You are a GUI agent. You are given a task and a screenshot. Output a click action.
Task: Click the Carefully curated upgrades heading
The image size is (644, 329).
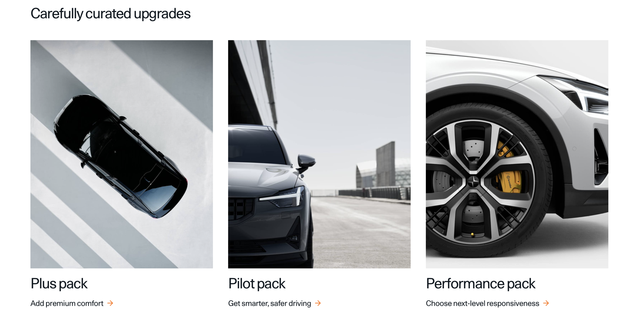point(111,14)
